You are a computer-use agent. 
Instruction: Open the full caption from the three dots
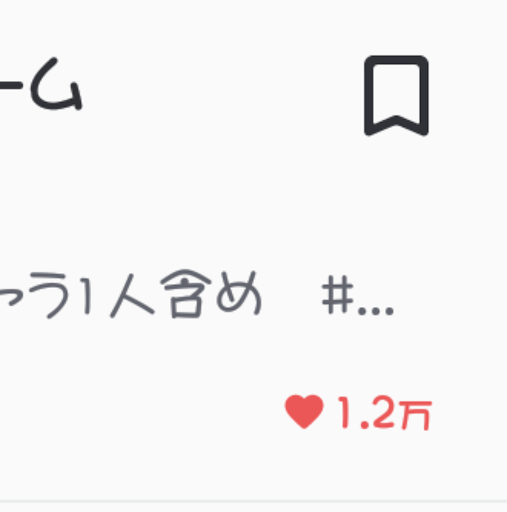(x=376, y=312)
